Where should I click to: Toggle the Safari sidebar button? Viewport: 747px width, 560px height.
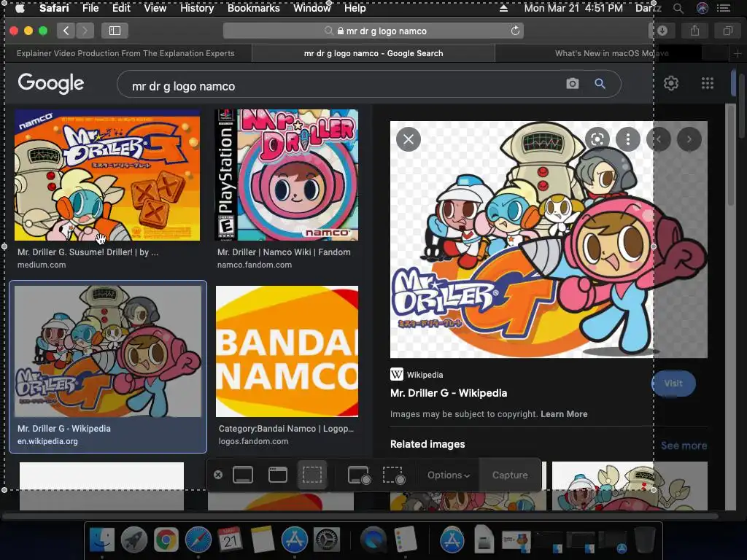click(x=115, y=31)
